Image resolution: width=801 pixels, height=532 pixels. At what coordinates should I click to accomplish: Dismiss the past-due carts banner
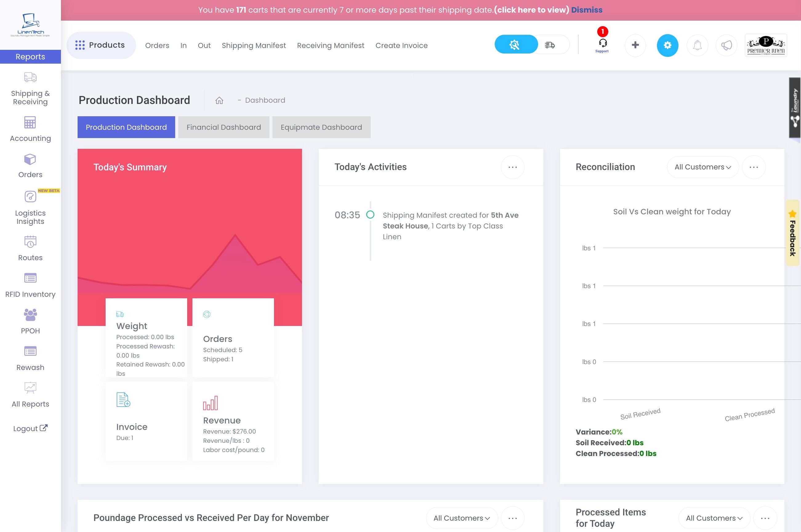tap(586, 10)
